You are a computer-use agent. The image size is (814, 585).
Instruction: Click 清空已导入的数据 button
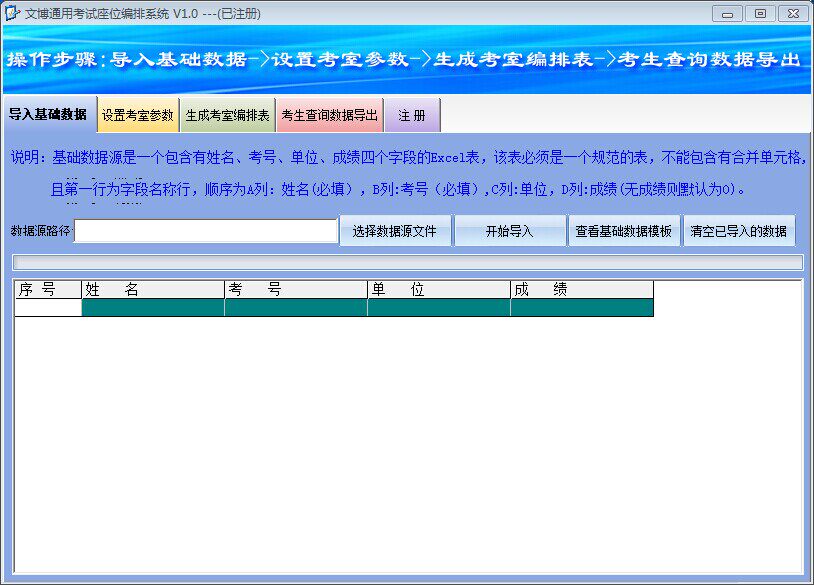739,231
